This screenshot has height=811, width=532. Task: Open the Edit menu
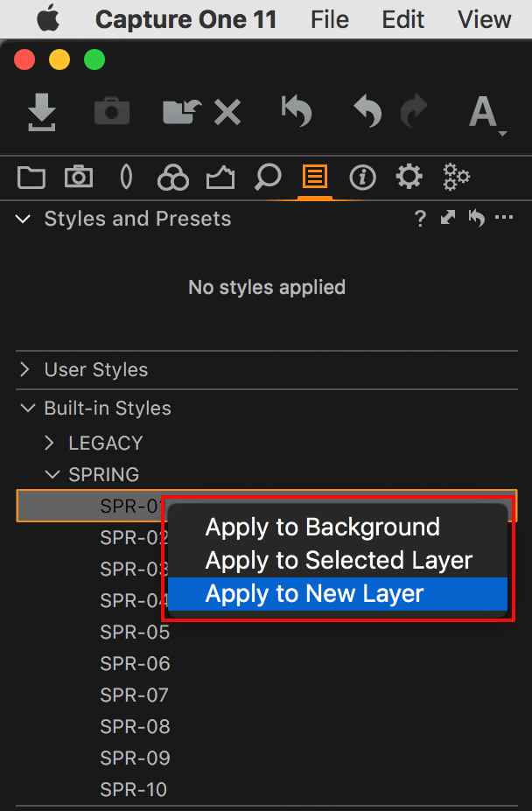402,19
